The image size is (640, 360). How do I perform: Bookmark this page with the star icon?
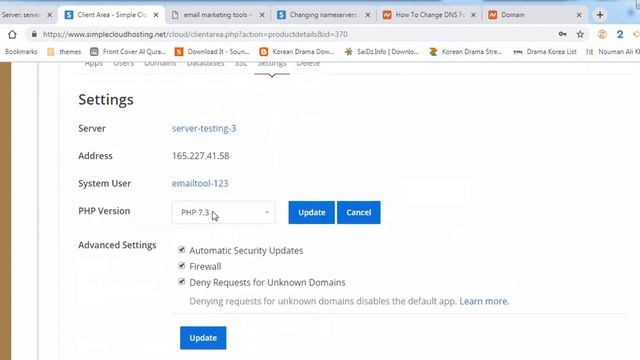point(580,34)
